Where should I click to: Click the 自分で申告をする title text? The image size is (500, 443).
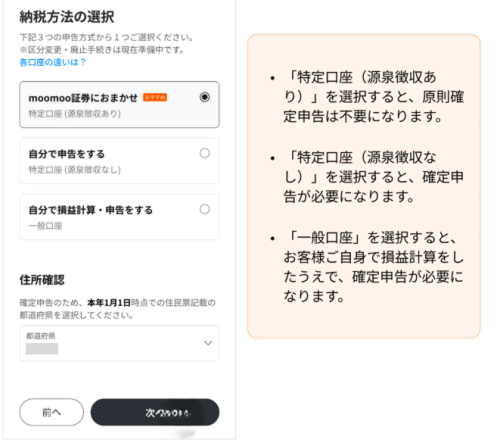(67, 154)
